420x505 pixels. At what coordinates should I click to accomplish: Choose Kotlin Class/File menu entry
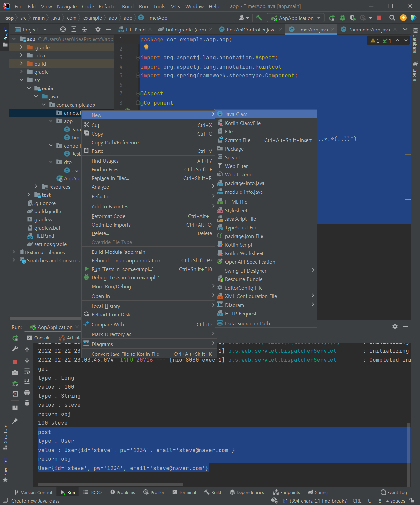pyautogui.click(x=266, y=123)
